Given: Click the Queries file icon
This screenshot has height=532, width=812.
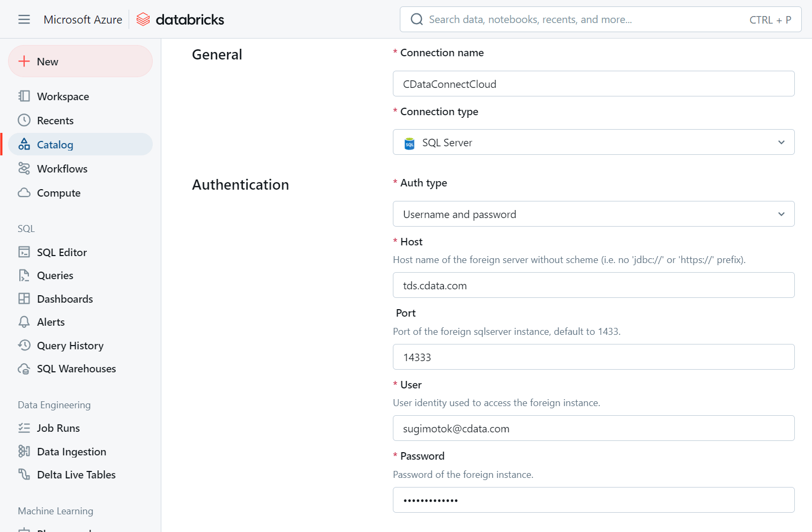Looking at the screenshot, I should (x=24, y=275).
